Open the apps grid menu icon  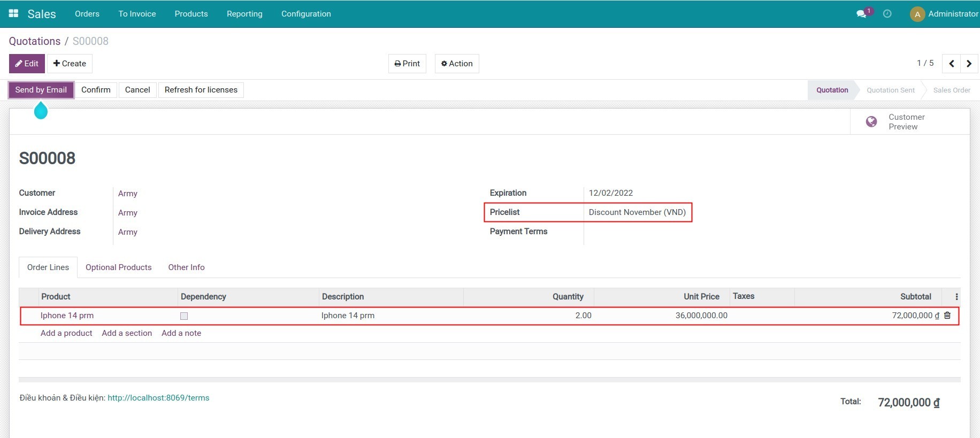pos(13,13)
